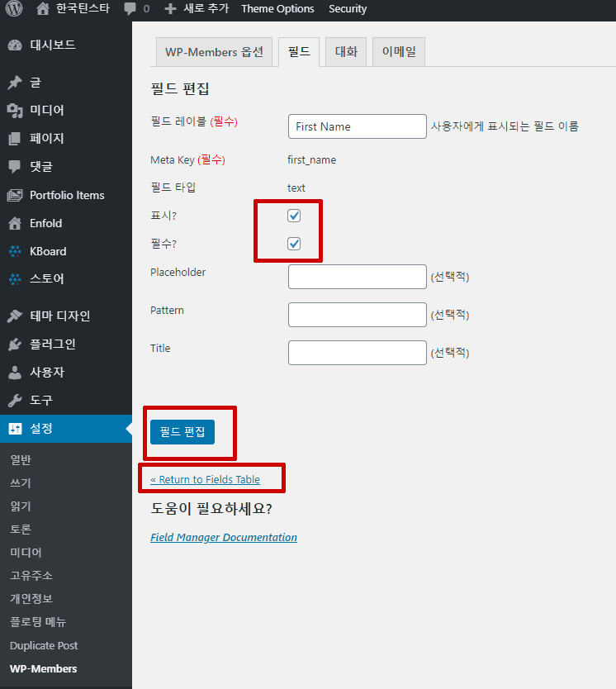Click the WordPress logo icon
Viewport: 616px width, 689px height.
point(14,8)
